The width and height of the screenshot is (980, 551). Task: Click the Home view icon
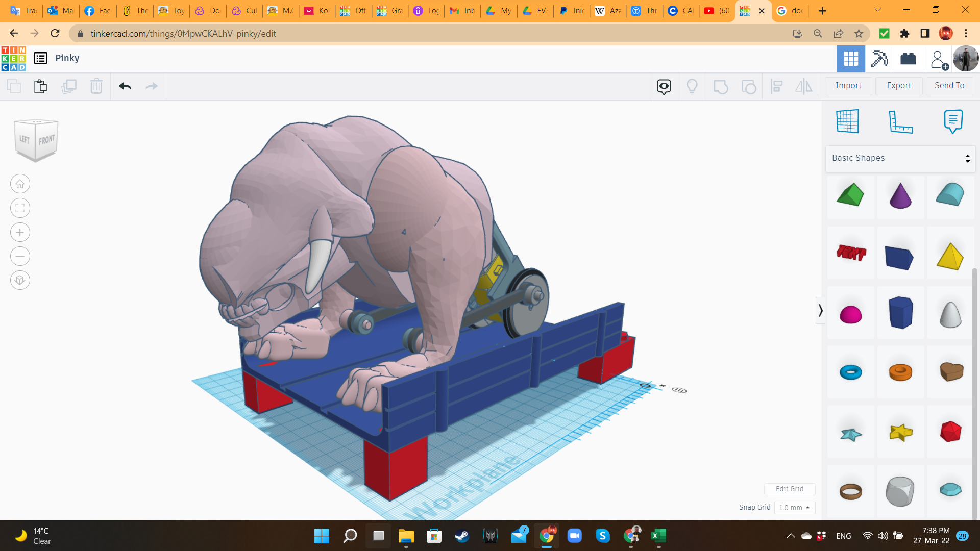[x=20, y=184]
